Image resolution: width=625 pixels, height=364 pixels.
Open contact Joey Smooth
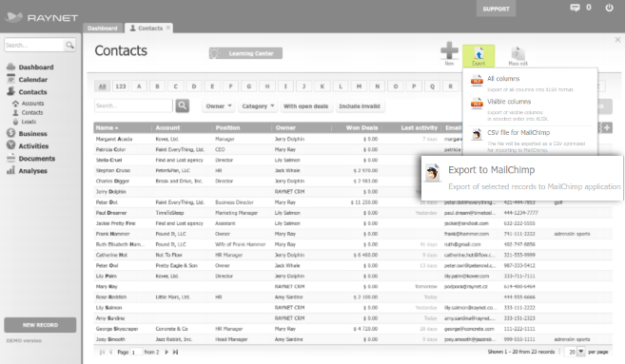(x=110, y=339)
